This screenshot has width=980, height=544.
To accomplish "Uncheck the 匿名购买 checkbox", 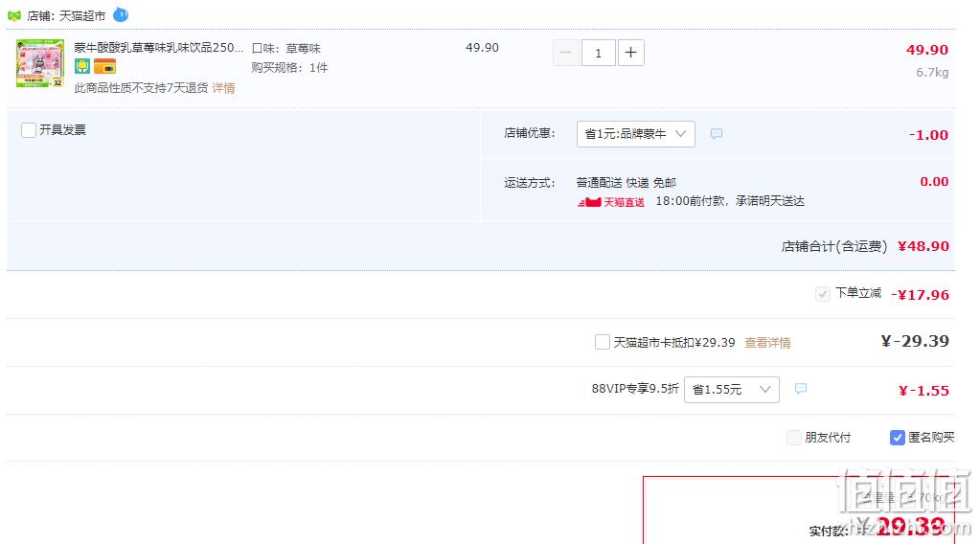I will click(898, 437).
